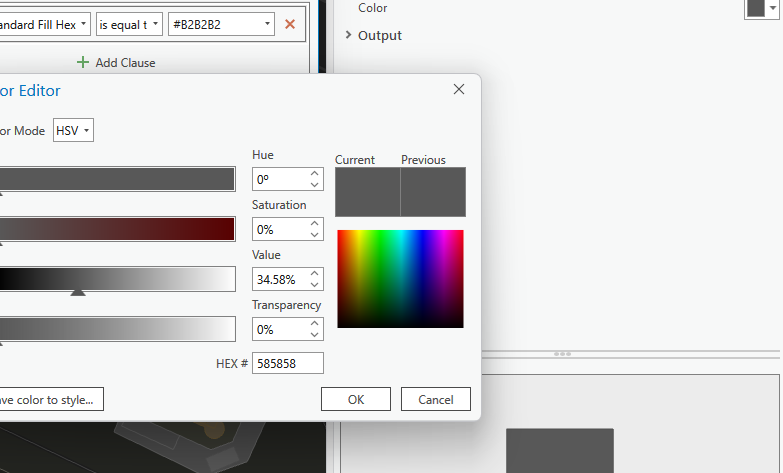Click Add Clause

(116, 62)
